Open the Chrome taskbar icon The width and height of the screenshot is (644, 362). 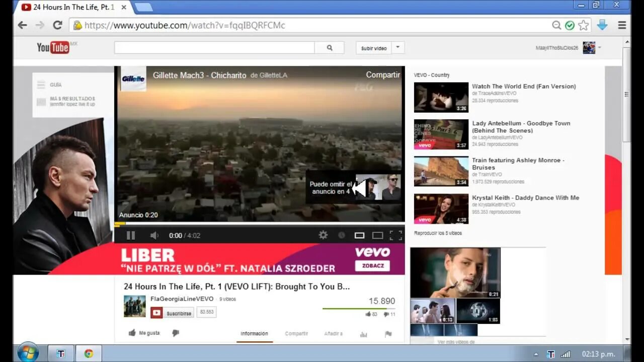[x=89, y=353]
